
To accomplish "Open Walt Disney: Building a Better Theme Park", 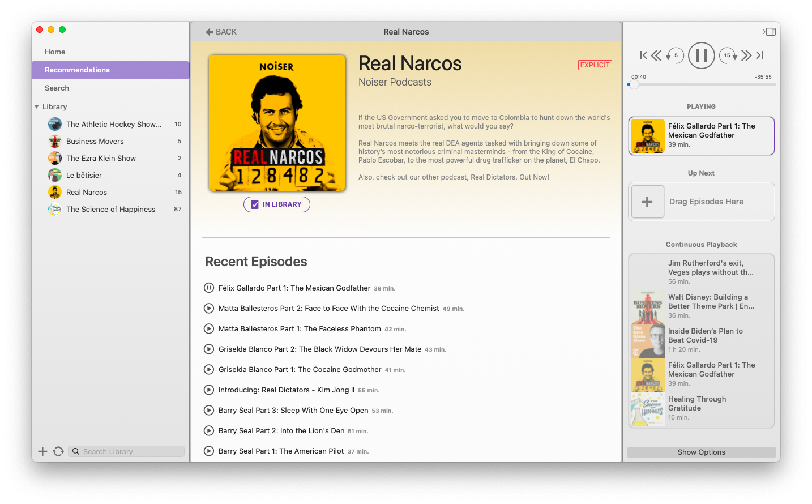I will click(701, 306).
